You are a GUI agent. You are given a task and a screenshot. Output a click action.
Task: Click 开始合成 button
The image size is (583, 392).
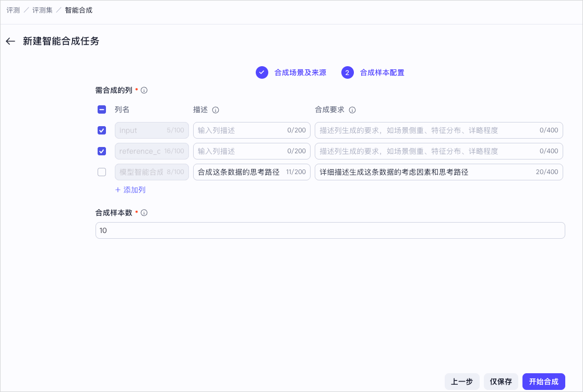coord(543,382)
